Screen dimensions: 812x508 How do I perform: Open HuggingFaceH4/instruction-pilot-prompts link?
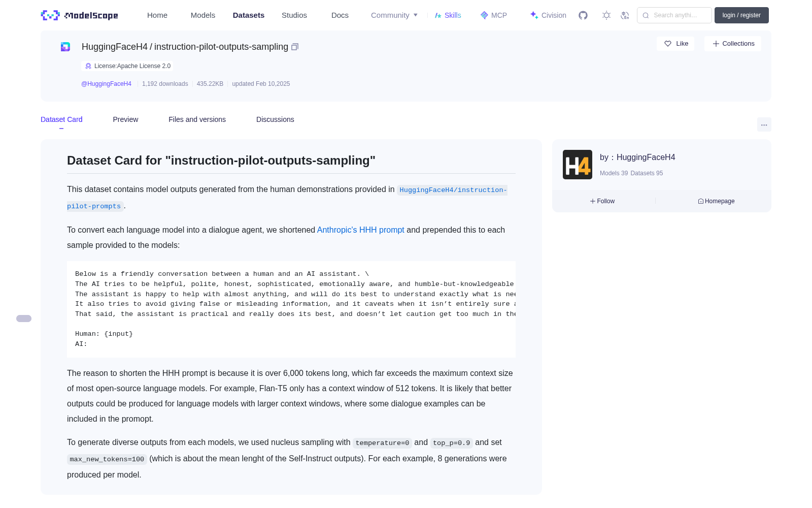(452, 190)
